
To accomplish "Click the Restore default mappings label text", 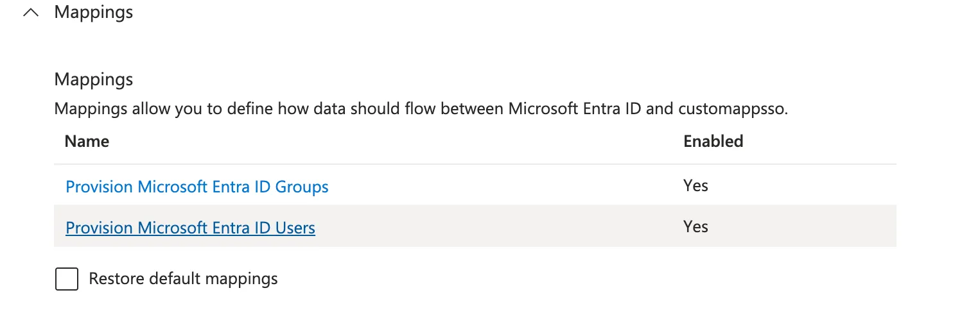I will click(183, 279).
